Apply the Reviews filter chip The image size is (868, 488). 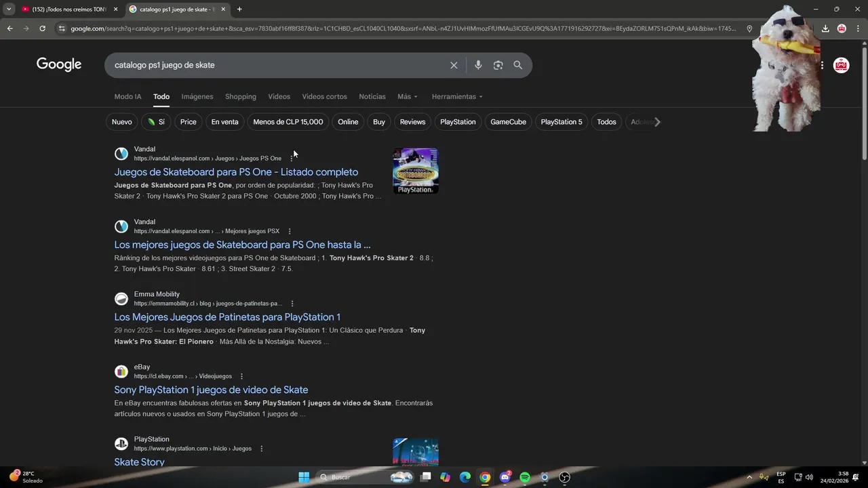click(x=412, y=122)
